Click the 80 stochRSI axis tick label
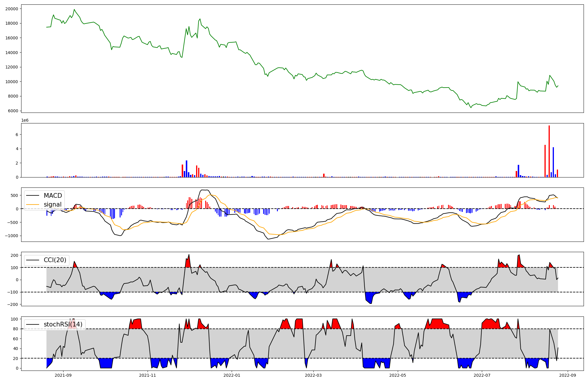The width and height of the screenshot is (588, 382). tap(16, 329)
